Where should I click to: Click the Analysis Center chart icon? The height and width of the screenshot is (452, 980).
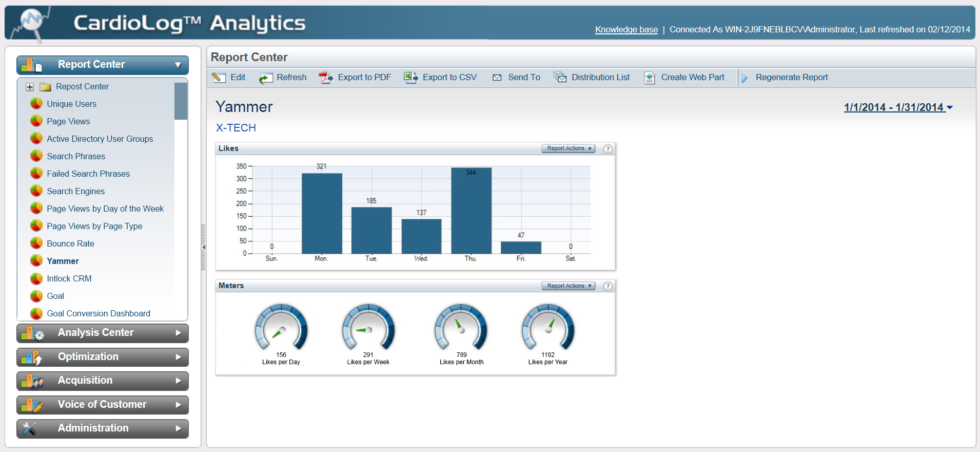(33, 333)
